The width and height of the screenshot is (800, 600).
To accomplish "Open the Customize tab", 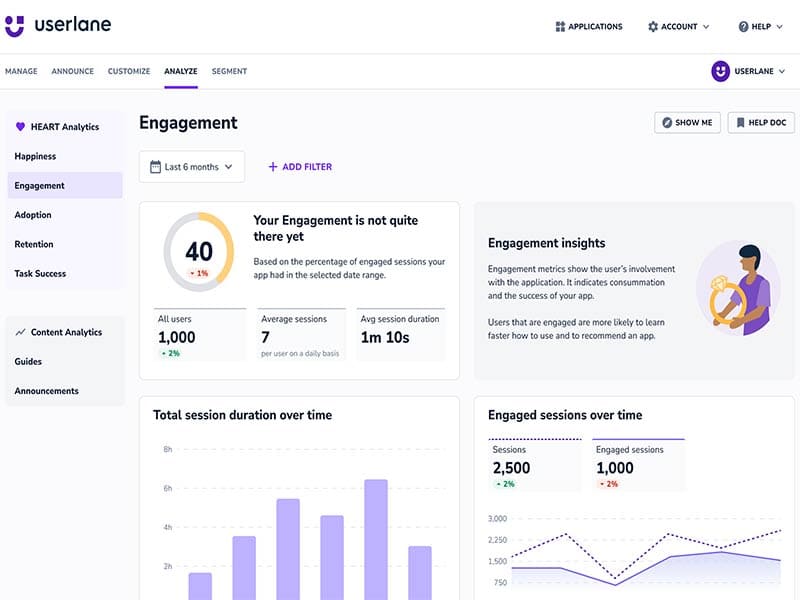I will click(129, 71).
